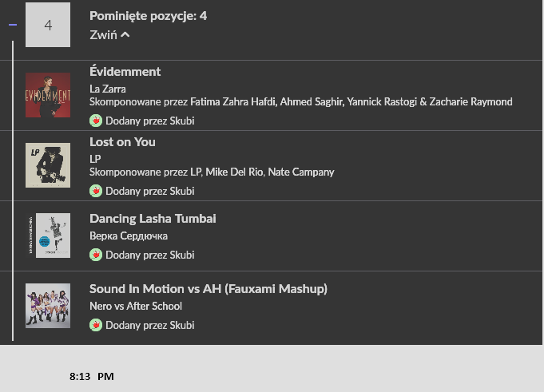This screenshot has width=544, height=392.
Task: Click Skubi avatar under Lost on You
Action: pyautogui.click(x=96, y=191)
